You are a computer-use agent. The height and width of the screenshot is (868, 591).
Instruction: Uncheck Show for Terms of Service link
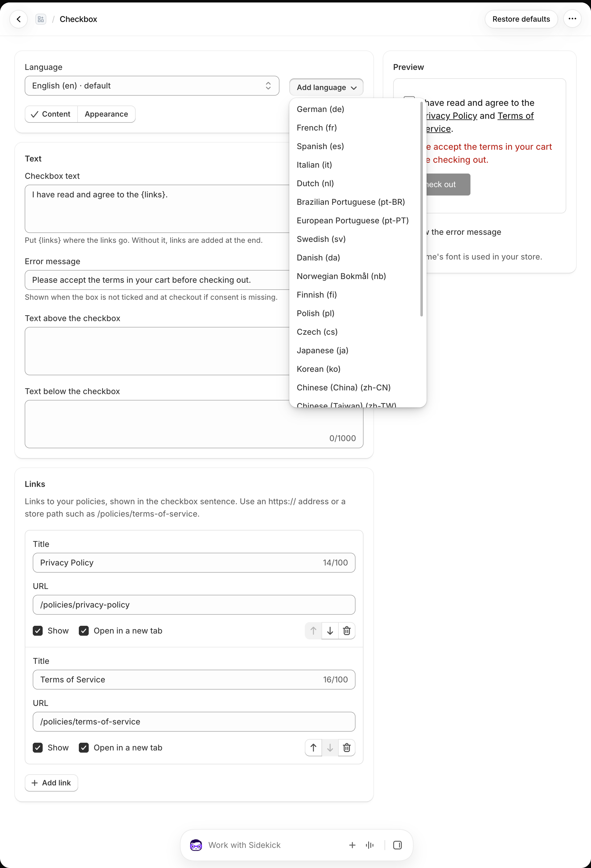tap(38, 748)
